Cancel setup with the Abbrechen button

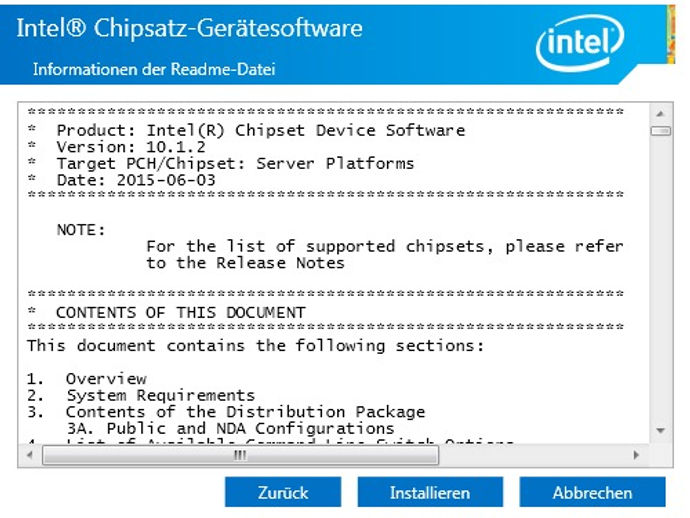coord(592,492)
